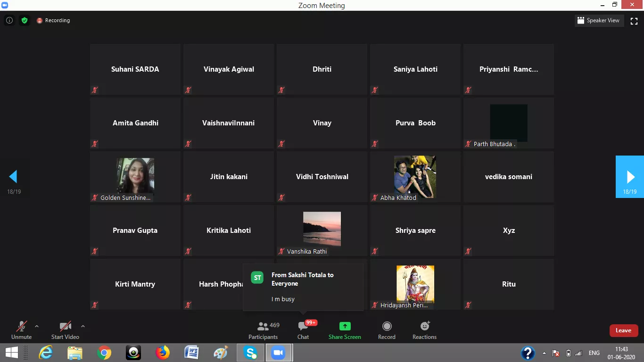644x362 pixels.
Task: Open the Chat panel
Action: point(303,330)
